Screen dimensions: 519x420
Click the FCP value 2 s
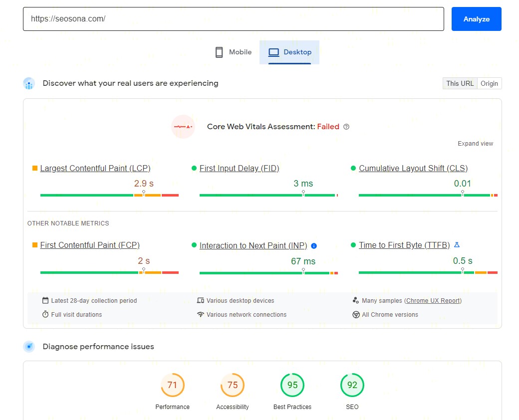[x=144, y=261]
